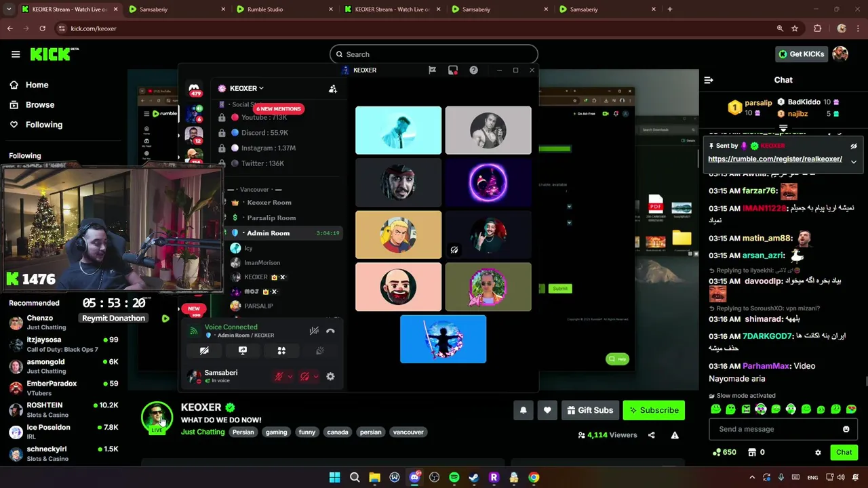Click the Persian tag
The width and height of the screenshot is (868, 488).
pyautogui.click(x=243, y=432)
